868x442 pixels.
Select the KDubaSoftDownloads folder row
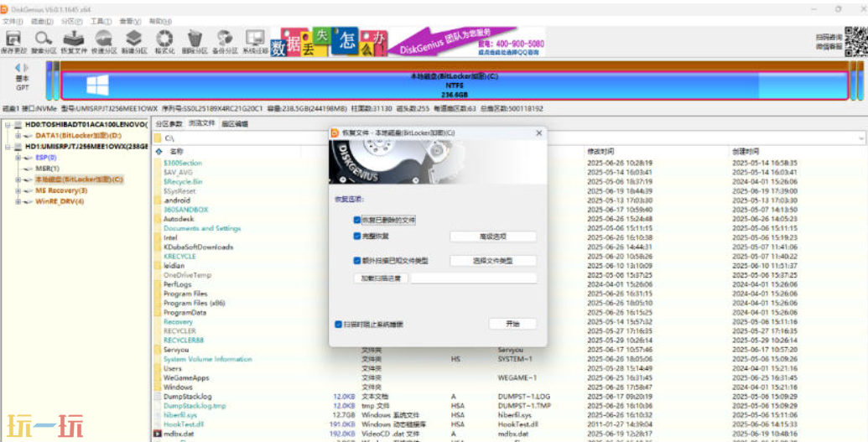(198, 247)
